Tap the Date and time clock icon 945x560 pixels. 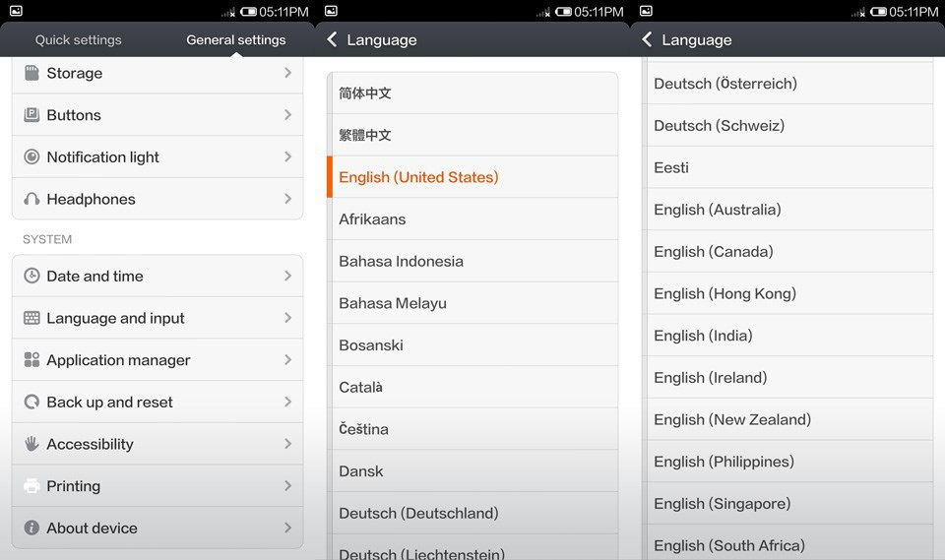[x=31, y=276]
